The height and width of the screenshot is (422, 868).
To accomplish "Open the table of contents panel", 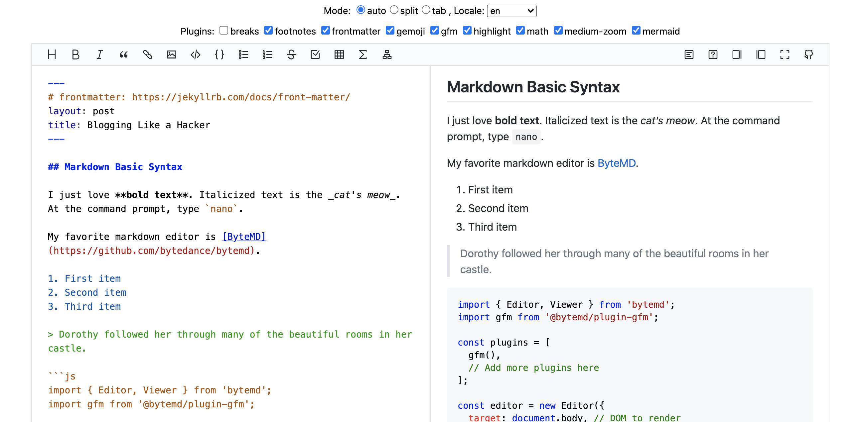I will point(689,54).
